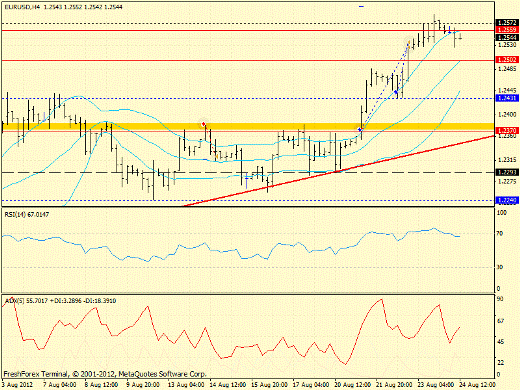Image resolution: width=520 pixels, height=390 pixels.
Task: Select the black 1.2544 current price tag
Action: point(507,37)
